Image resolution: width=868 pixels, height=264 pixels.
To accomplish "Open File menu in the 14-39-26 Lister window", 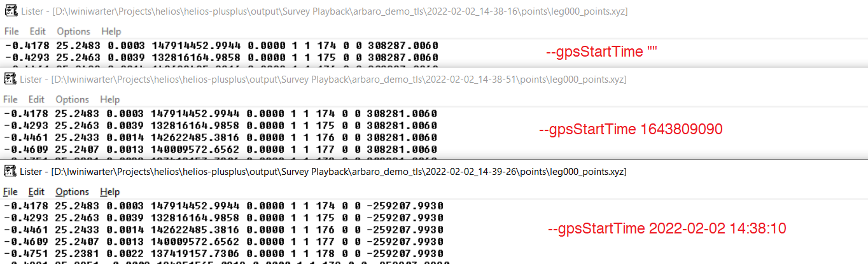I will click(11, 191).
